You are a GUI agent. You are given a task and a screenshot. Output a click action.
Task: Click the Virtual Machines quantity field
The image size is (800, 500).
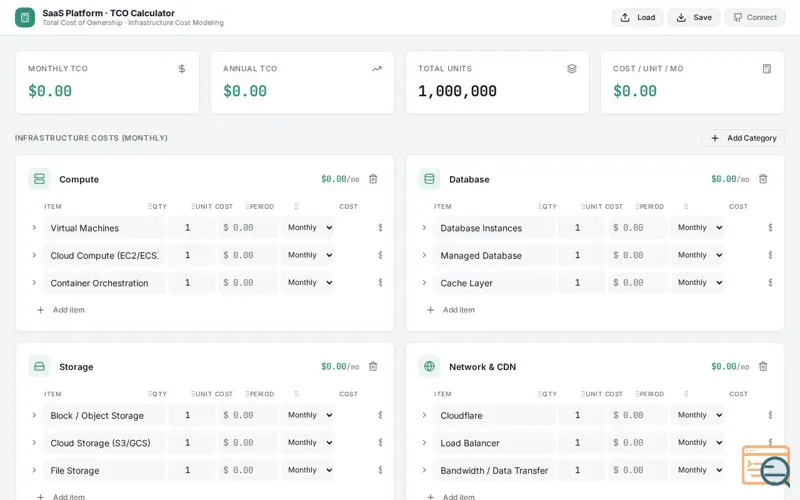tap(191, 228)
